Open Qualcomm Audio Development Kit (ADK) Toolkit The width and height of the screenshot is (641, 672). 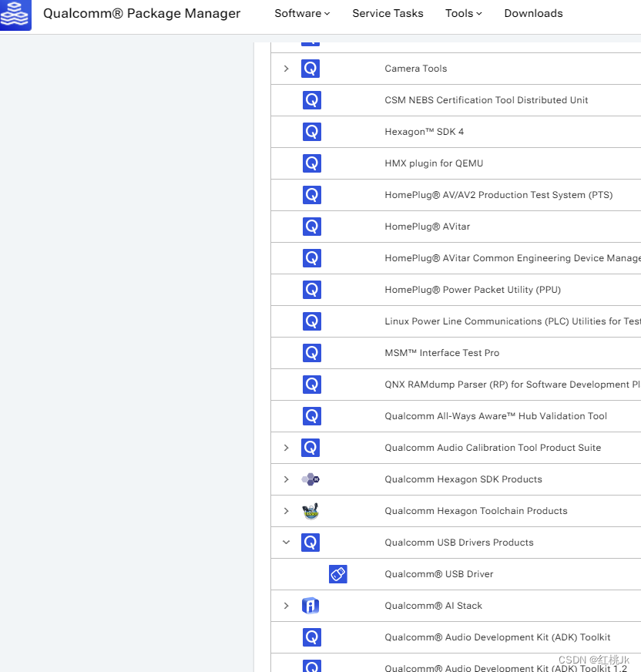[498, 637]
